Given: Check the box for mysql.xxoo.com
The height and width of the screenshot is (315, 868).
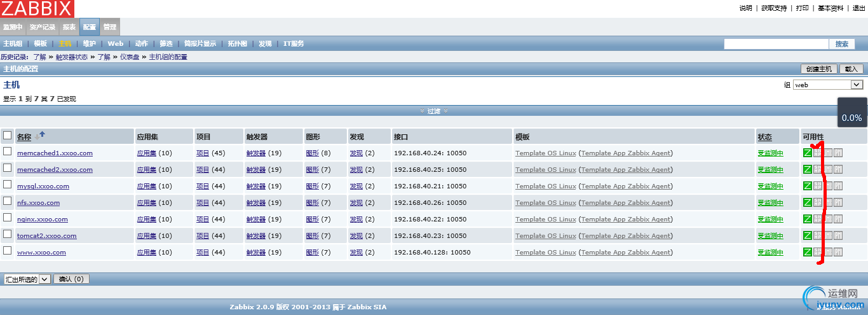Looking at the screenshot, I should (x=8, y=185).
